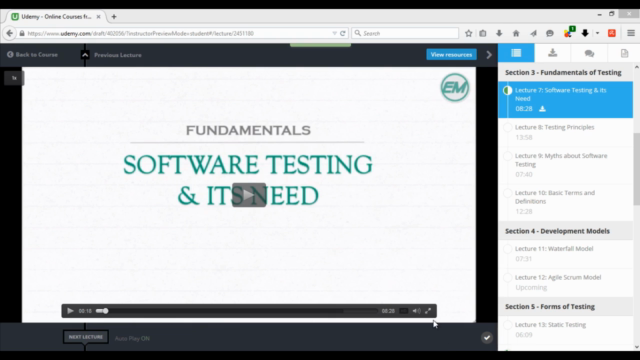Open the chat bubble toolbar icon
Image resolution: width=640 pixels, height=360 pixels.
pyautogui.click(x=550, y=33)
